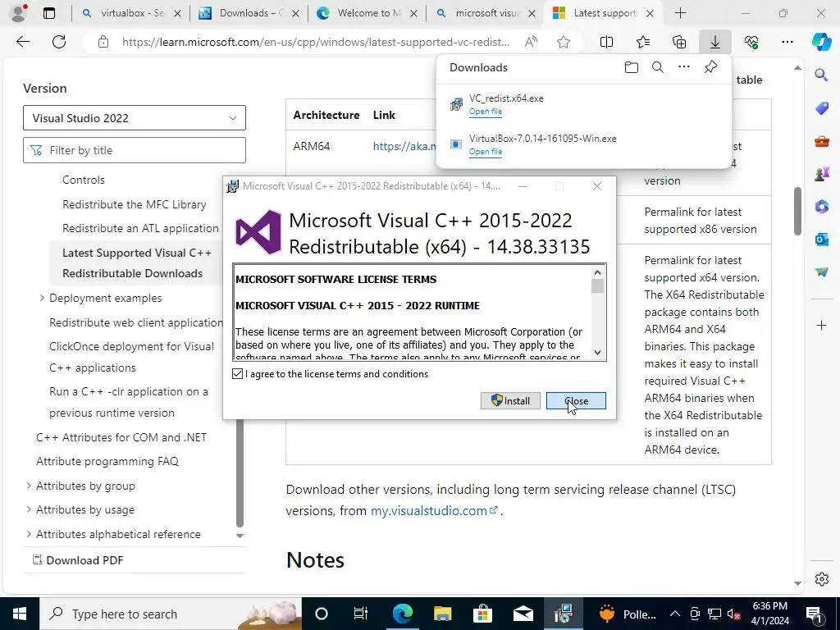Open Copilot icon in the sidebar
Image resolution: width=840 pixels, height=630 pixels.
tap(821, 42)
